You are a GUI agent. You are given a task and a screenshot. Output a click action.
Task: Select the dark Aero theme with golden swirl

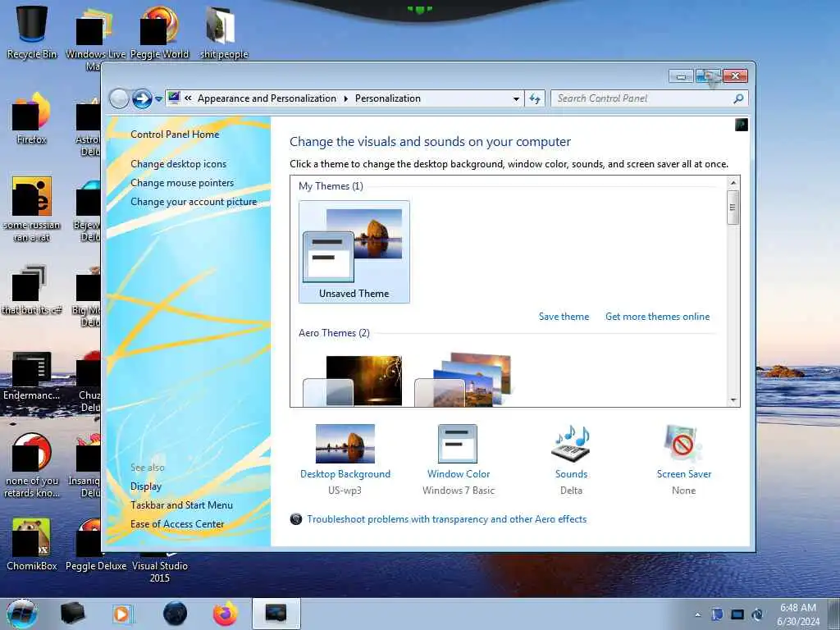pos(353,381)
